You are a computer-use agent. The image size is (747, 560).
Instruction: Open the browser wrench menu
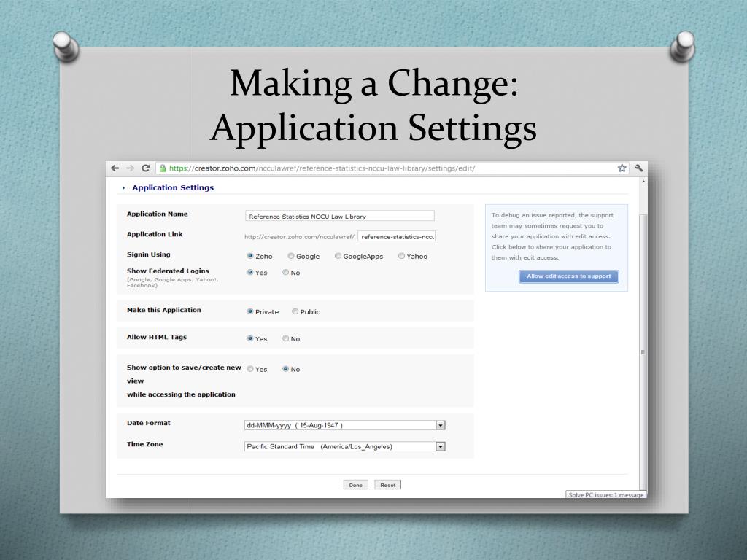[639, 168]
